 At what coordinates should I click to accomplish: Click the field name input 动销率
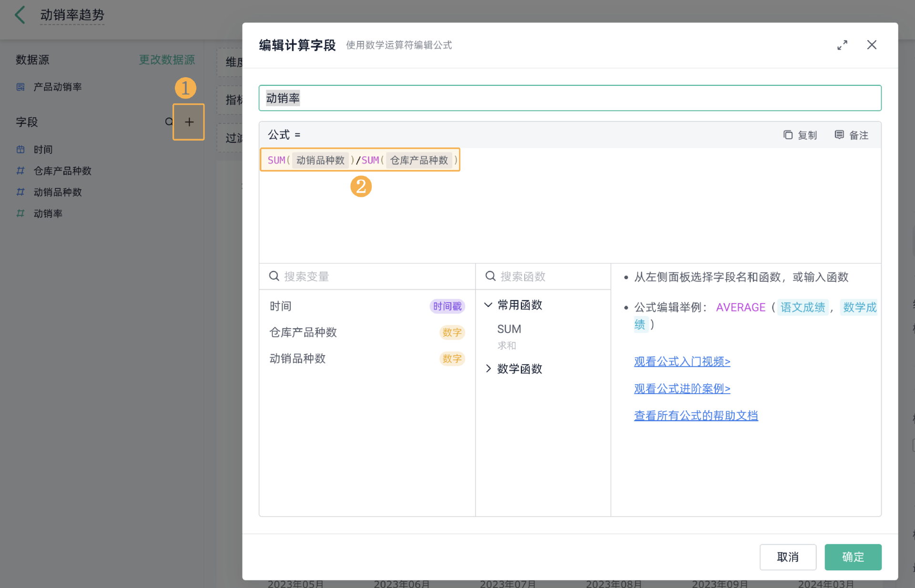tap(569, 98)
